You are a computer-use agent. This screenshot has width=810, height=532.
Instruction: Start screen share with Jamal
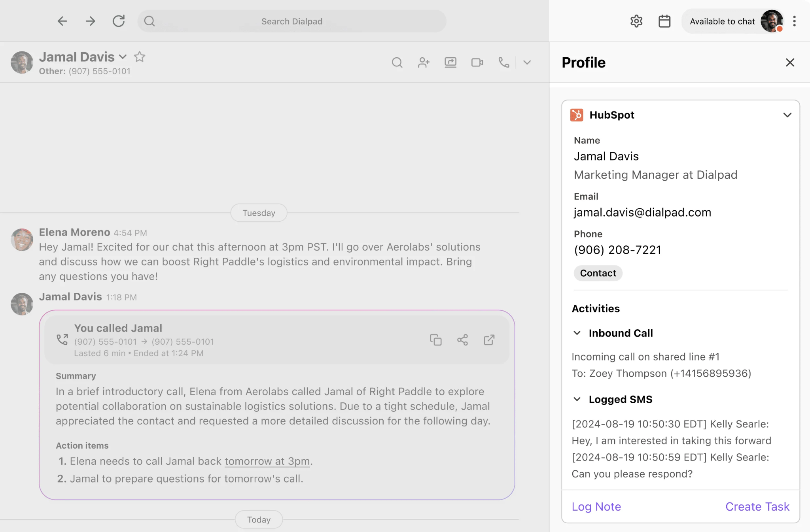(x=450, y=62)
